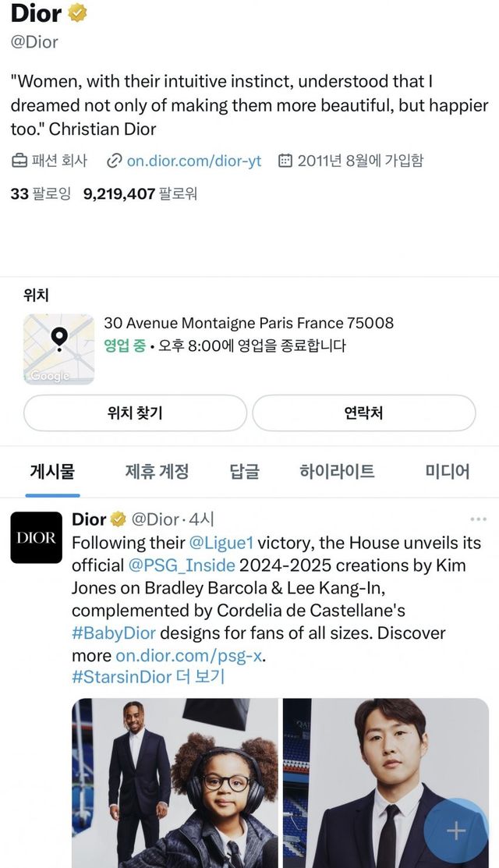Select the 하이라이트 tab

coord(337,471)
